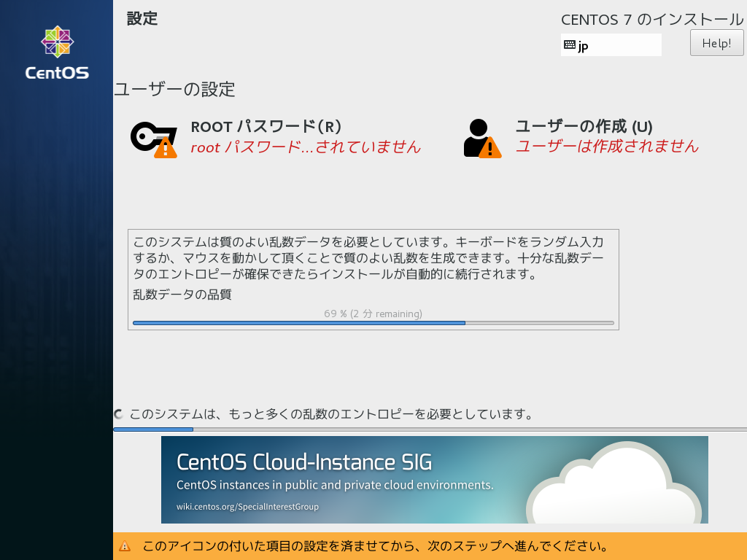Click entropy explanation paragraph text
The image size is (747, 560).
368,257
